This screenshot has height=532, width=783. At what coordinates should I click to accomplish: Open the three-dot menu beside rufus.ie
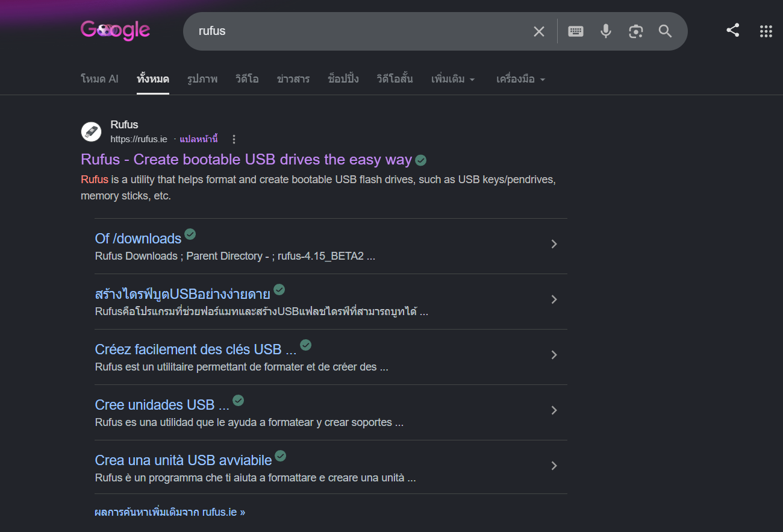(x=234, y=139)
